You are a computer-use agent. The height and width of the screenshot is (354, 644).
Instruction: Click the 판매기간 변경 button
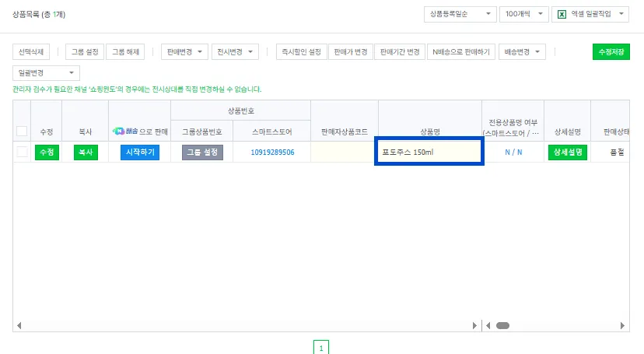coord(400,52)
